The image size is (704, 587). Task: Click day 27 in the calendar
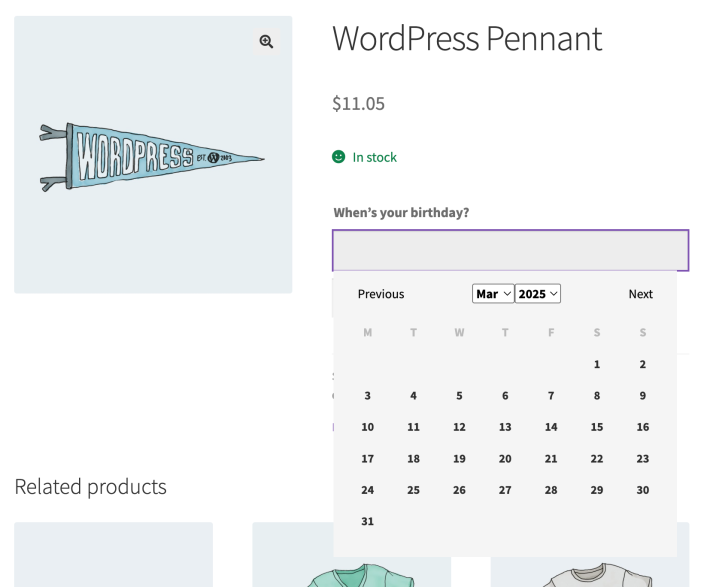point(505,490)
